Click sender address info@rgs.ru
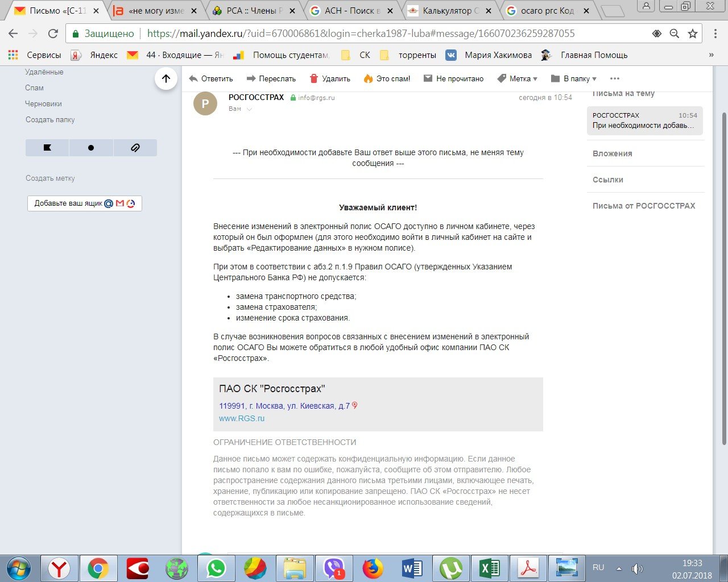This screenshot has height=582, width=728. tap(316, 98)
